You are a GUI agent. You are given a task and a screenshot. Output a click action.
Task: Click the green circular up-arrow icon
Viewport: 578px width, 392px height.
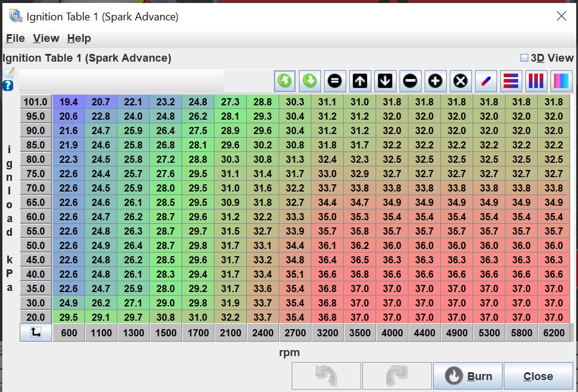[285, 81]
